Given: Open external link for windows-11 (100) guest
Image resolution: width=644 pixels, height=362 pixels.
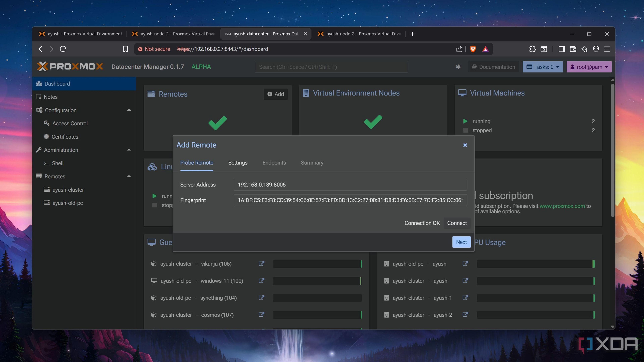Looking at the screenshot, I should [x=261, y=281].
